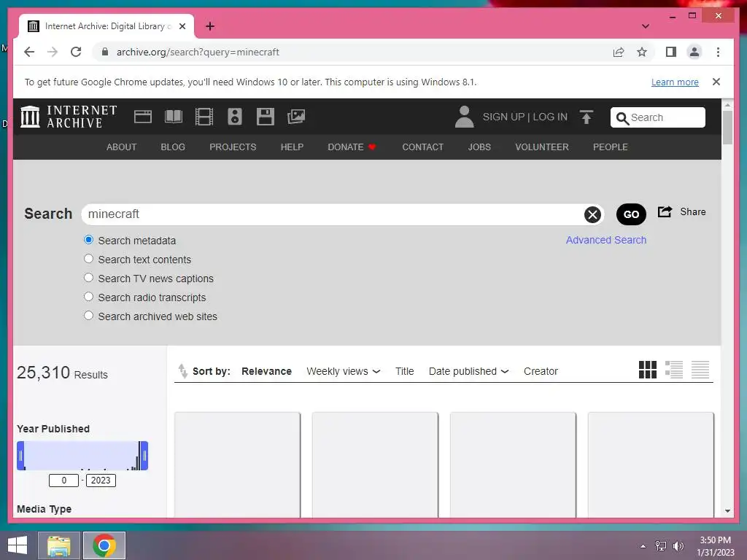This screenshot has width=747, height=560.
Task: Click the Share icon next to GO
Action: pos(665,212)
